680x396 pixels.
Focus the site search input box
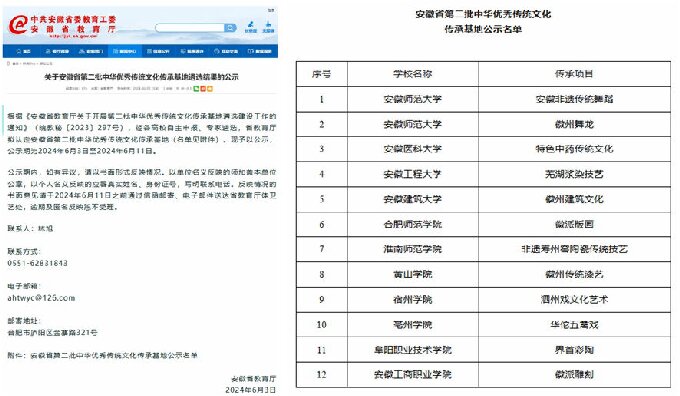(x=190, y=28)
